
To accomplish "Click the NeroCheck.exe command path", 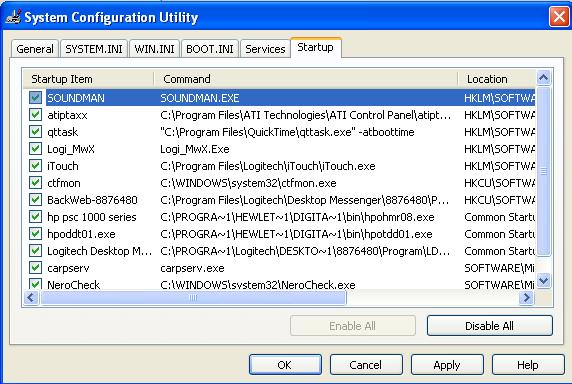I will coord(258,285).
